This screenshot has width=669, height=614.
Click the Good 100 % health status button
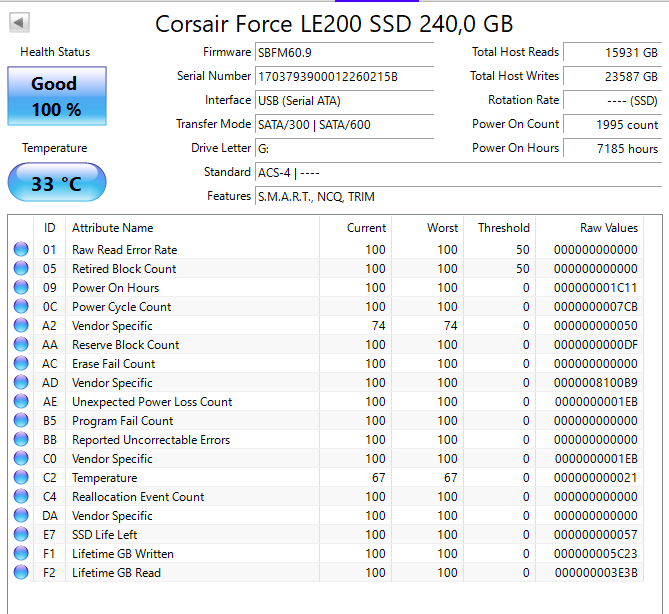click(56, 96)
